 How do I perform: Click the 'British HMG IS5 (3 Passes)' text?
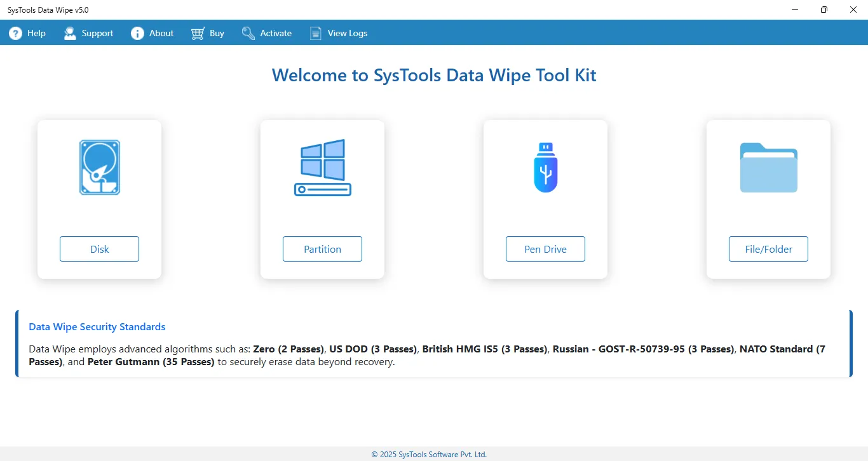(485, 349)
